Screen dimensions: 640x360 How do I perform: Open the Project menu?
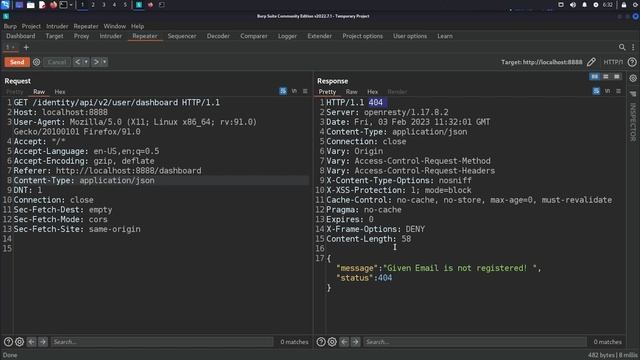click(31, 26)
